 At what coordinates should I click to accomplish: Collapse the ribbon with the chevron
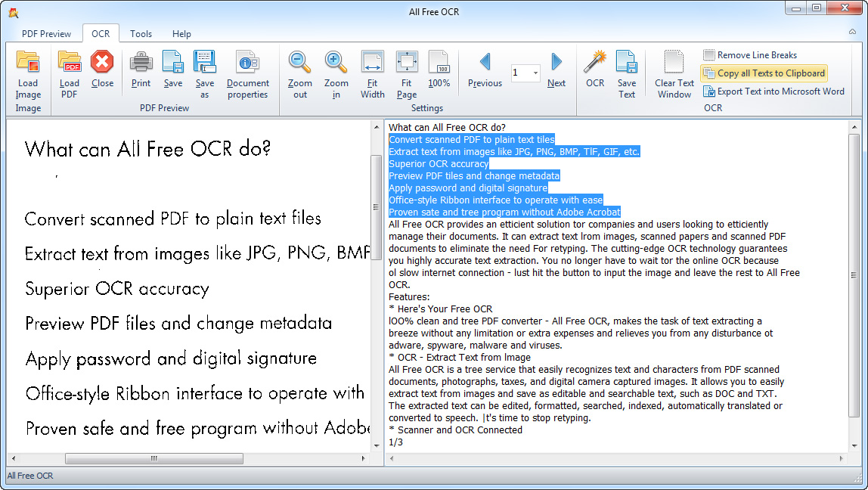(x=853, y=32)
